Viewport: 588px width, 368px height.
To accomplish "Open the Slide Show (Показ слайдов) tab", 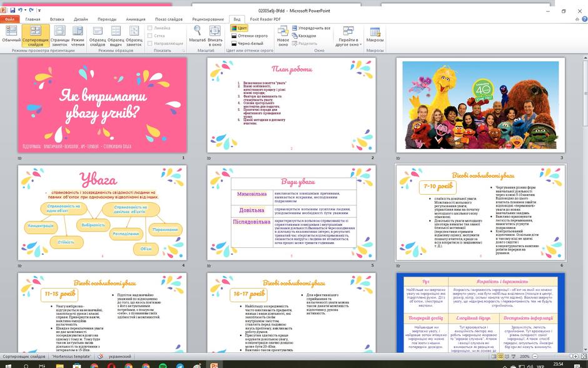I will pos(169,19).
